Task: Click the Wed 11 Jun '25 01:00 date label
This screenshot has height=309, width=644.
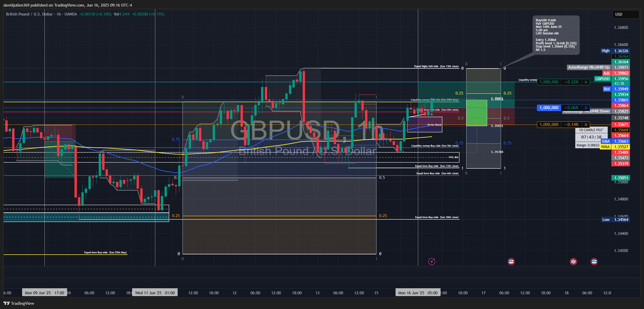Action: (x=155, y=293)
